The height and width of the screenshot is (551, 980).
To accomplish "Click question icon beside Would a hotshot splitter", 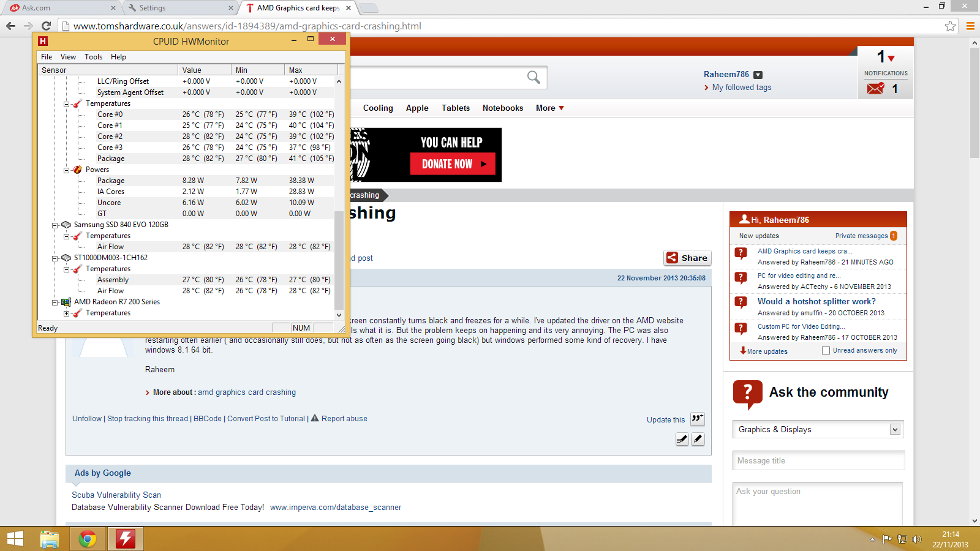I will (x=741, y=303).
